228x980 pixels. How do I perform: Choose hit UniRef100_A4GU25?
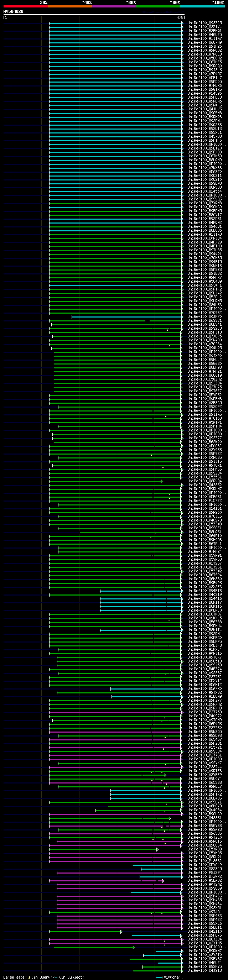205,35
